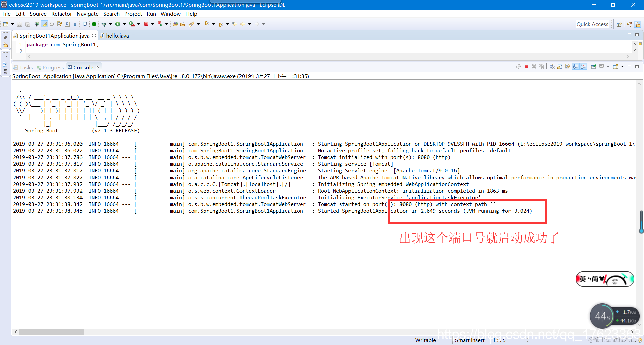
Task: Click the Search flashlight icon
Action: tap(191, 24)
